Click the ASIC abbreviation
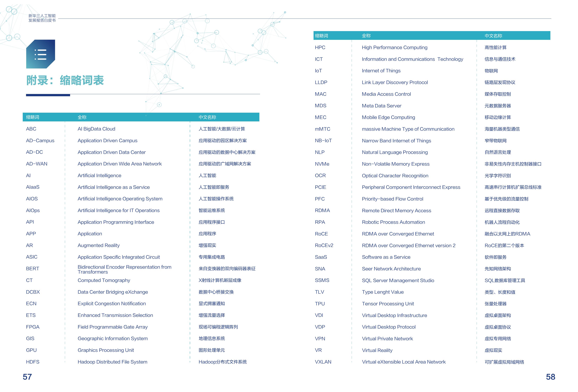Viewport: 578px width, 392px height. click(32, 257)
